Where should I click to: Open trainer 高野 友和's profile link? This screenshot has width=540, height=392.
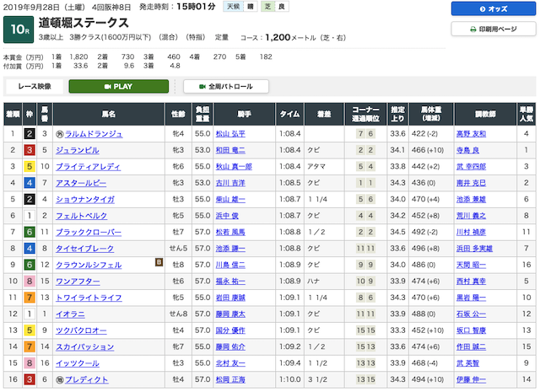[471, 134]
